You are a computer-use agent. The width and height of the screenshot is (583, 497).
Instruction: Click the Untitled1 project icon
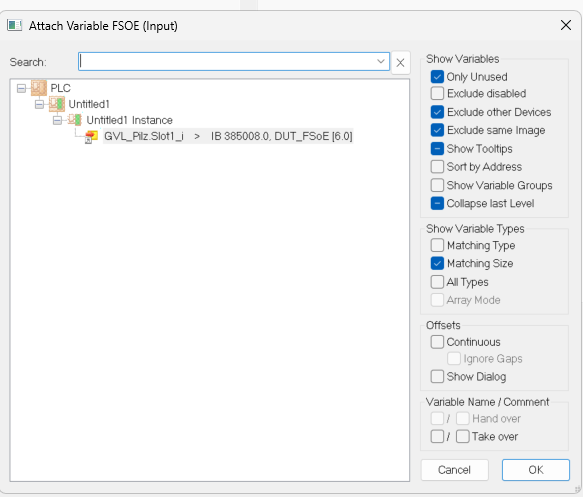(57, 104)
